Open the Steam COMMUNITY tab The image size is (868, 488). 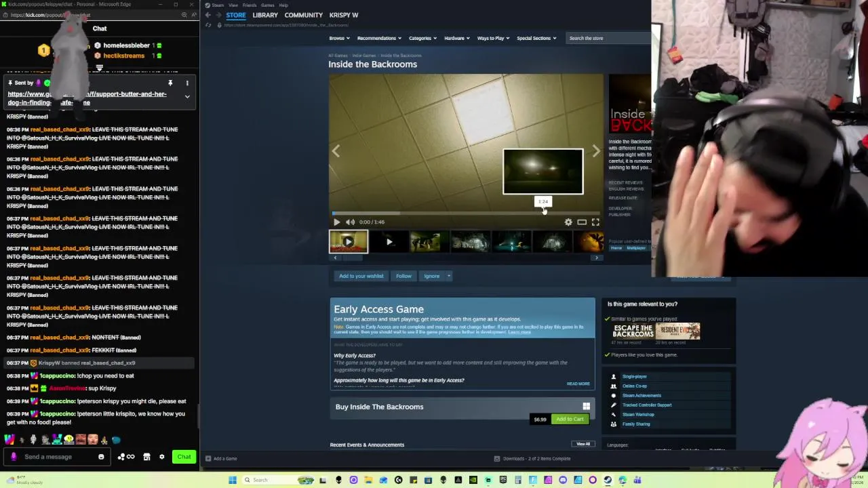tap(304, 15)
